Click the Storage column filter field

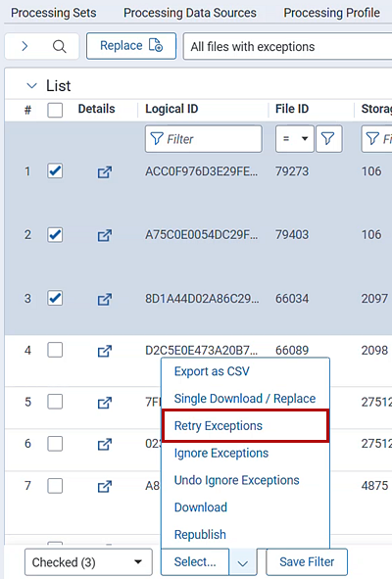[376, 139]
